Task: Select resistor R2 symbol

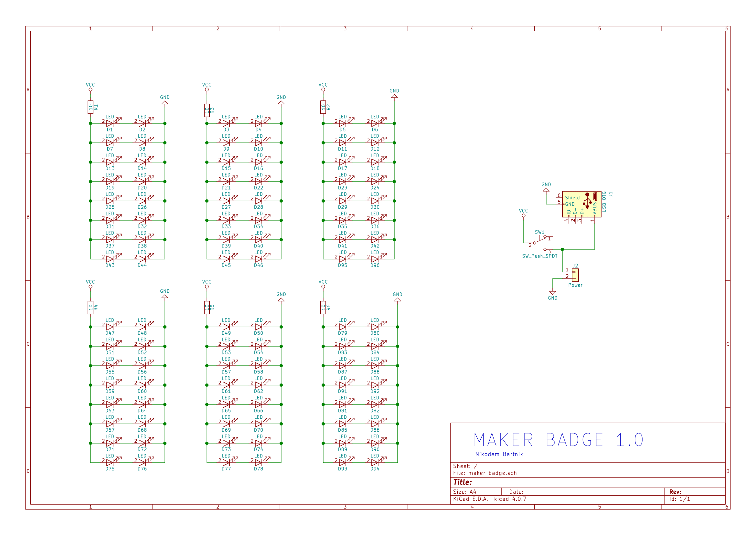Action: [x=323, y=107]
